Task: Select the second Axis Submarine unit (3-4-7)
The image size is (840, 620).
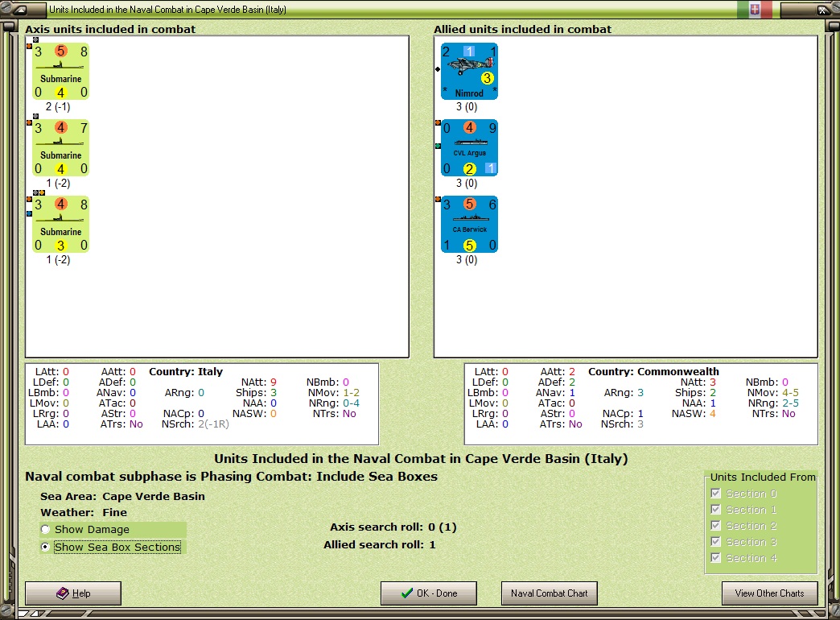Action: click(60, 148)
